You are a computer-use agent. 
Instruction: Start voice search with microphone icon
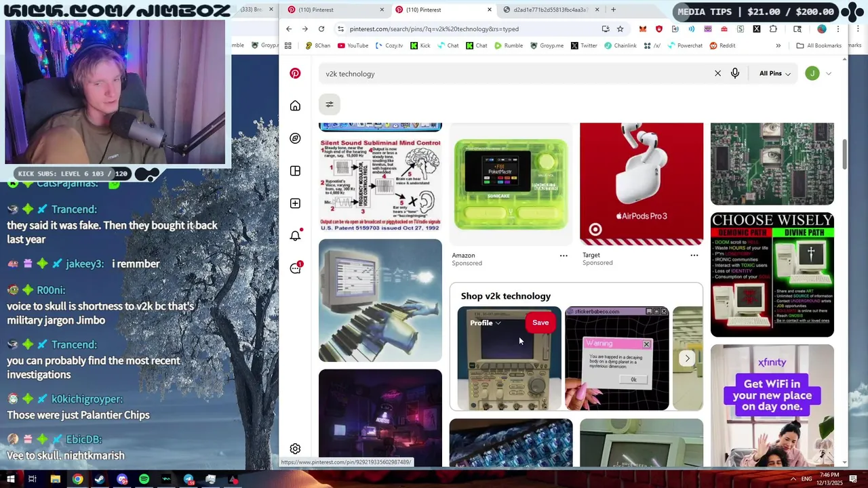pos(735,73)
